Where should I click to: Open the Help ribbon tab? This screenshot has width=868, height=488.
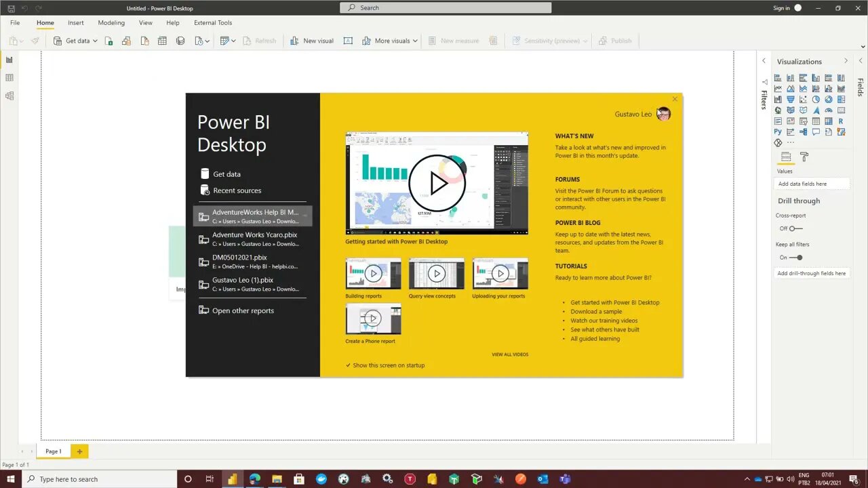click(x=173, y=22)
